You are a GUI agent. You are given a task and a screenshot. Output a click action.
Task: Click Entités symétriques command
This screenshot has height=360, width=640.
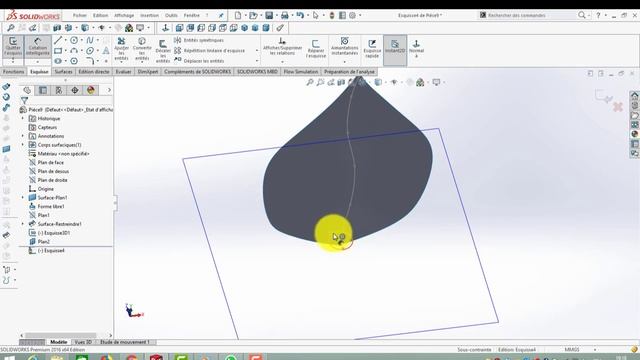(199, 40)
